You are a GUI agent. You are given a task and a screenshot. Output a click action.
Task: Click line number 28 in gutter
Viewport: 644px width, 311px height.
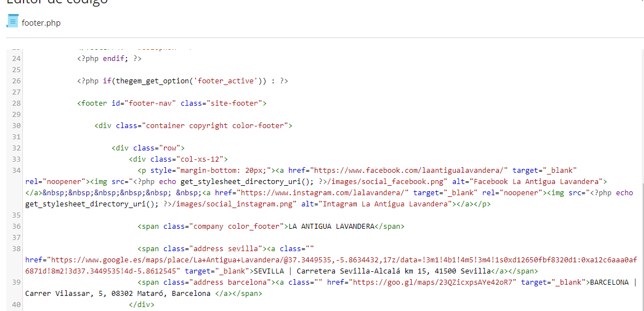[x=16, y=103]
